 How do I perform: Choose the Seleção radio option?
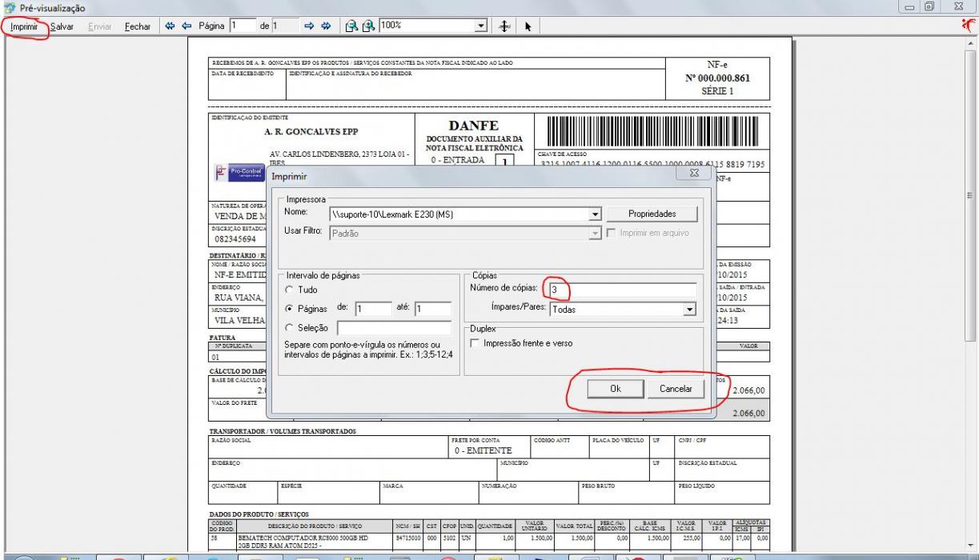coord(289,327)
